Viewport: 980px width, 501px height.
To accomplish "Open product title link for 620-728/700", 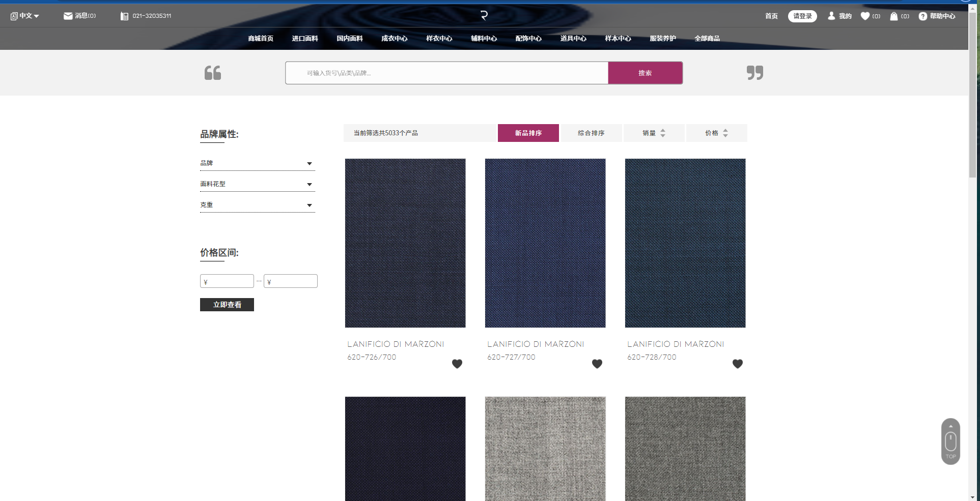I will coord(676,344).
